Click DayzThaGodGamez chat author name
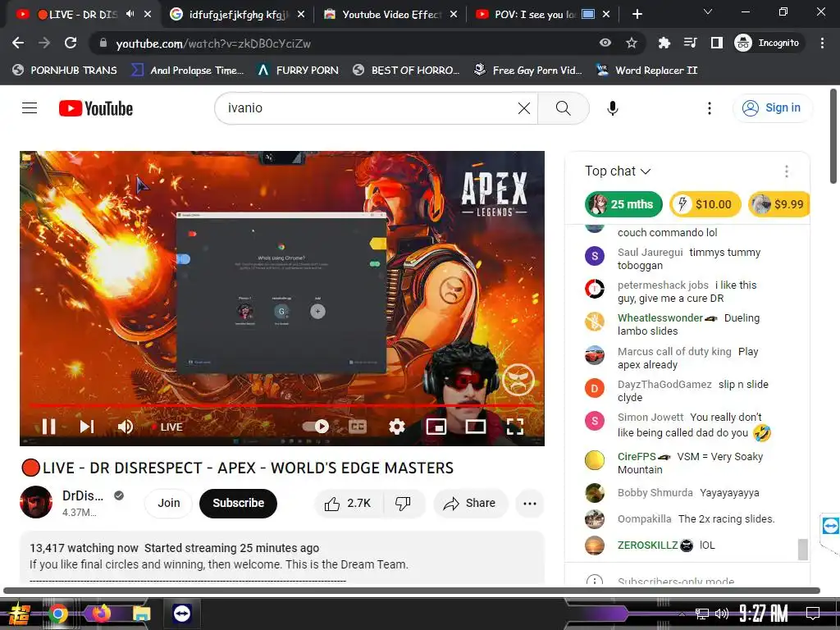Viewport: 840px width, 630px height. tap(664, 384)
